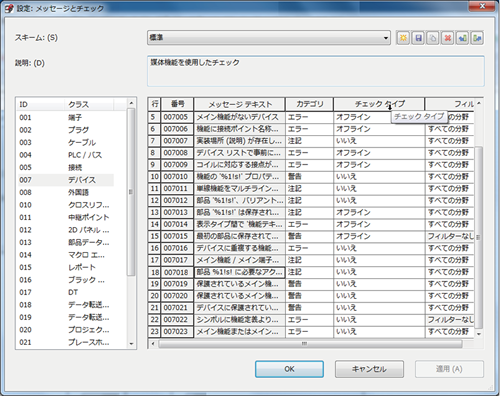Select row header 16 in message table
500x396 pixels.
pos(154,248)
